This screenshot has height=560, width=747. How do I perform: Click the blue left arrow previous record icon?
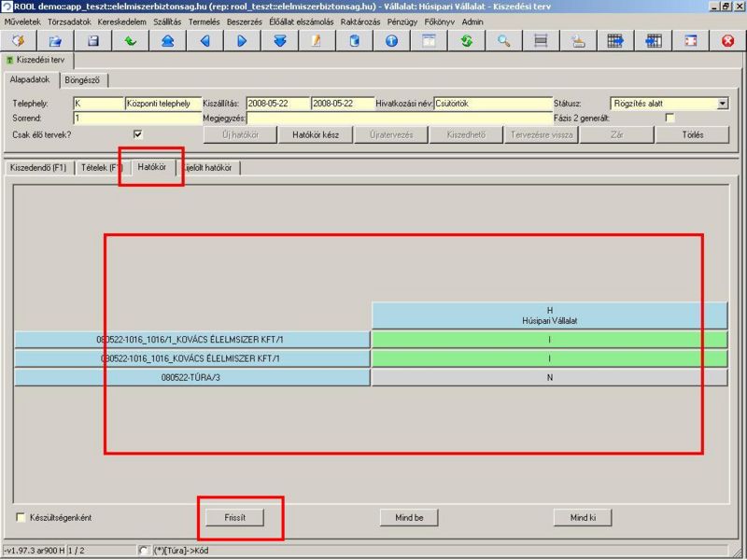click(204, 41)
